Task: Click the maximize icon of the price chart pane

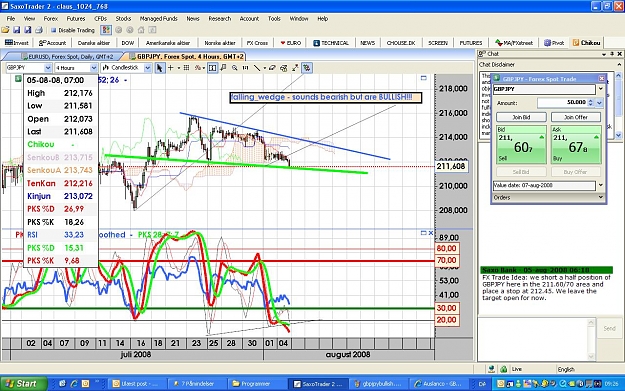Action: click(424, 78)
